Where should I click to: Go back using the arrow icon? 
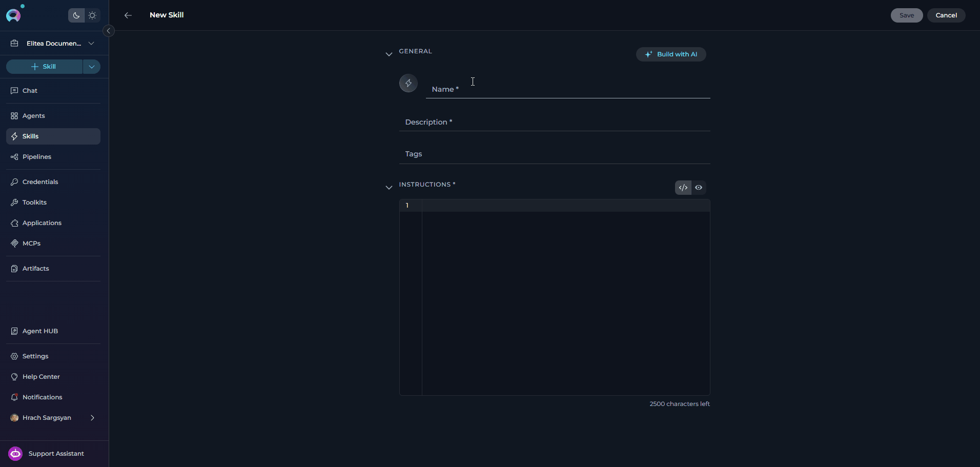point(128,15)
